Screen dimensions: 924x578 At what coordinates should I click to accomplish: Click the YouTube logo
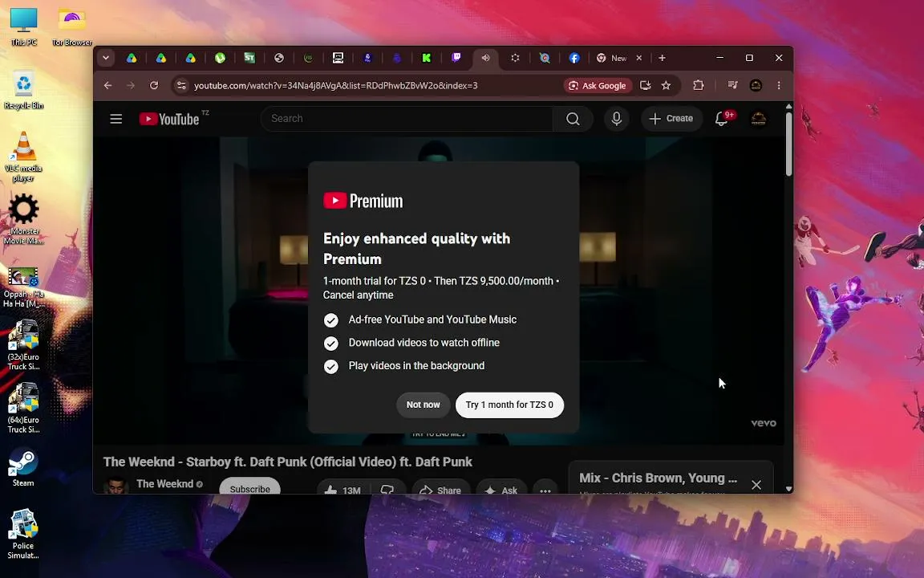pos(170,119)
